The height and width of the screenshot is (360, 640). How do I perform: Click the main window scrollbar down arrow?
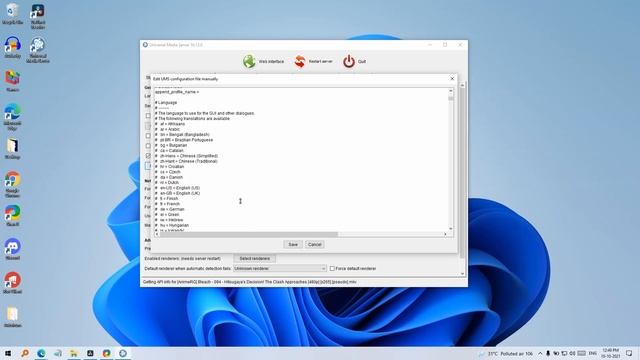click(462, 274)
